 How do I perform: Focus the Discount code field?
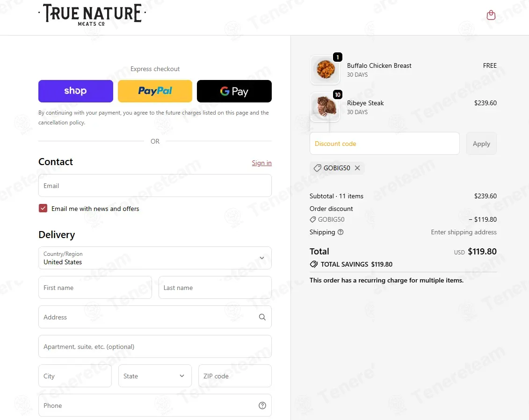pos(384,144)
